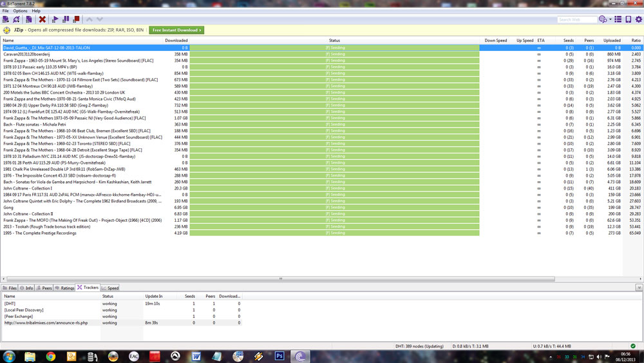The height and width of the screenshot is (363, 644).
Task: Click the horizontal scrollbar under torrent list
Action: [281, 279]
